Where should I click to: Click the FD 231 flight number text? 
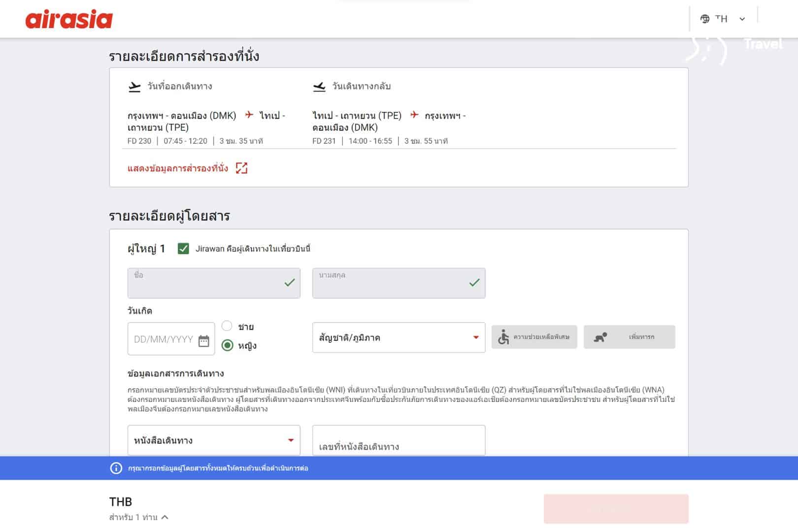pyautogui.click(x=324, y=141)
